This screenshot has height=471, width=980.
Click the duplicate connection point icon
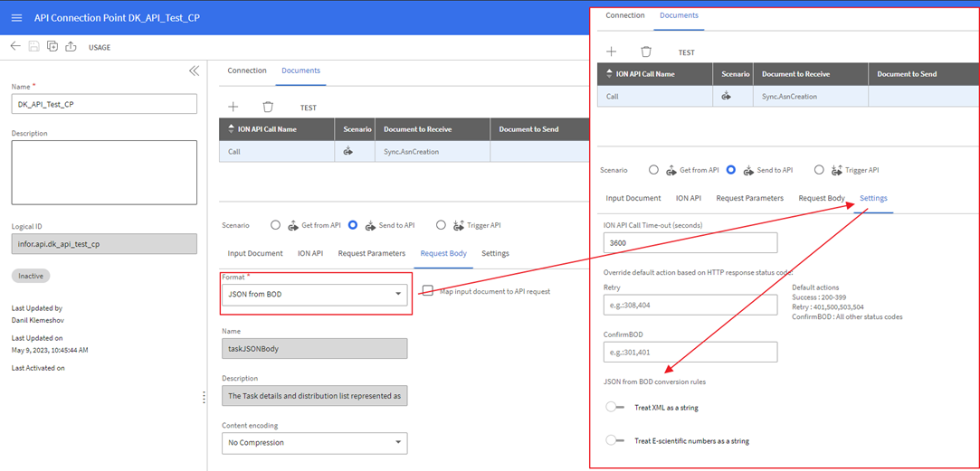point(52,46)
